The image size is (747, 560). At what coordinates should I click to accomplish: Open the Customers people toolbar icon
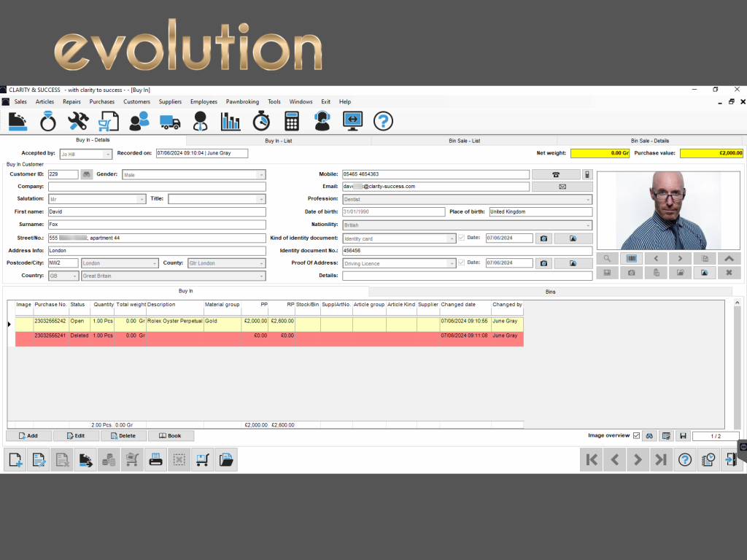[x=139, y=121]
